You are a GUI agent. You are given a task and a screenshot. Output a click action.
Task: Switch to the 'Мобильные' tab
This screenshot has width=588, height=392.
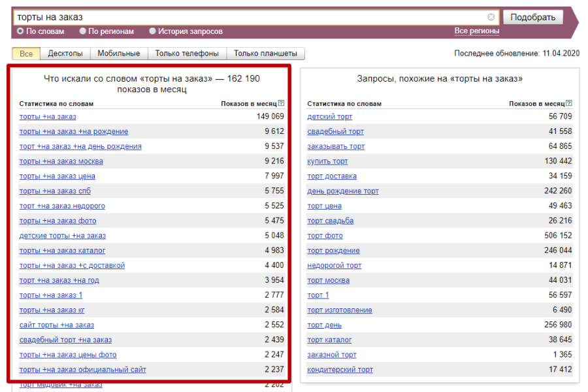[119, 54]
